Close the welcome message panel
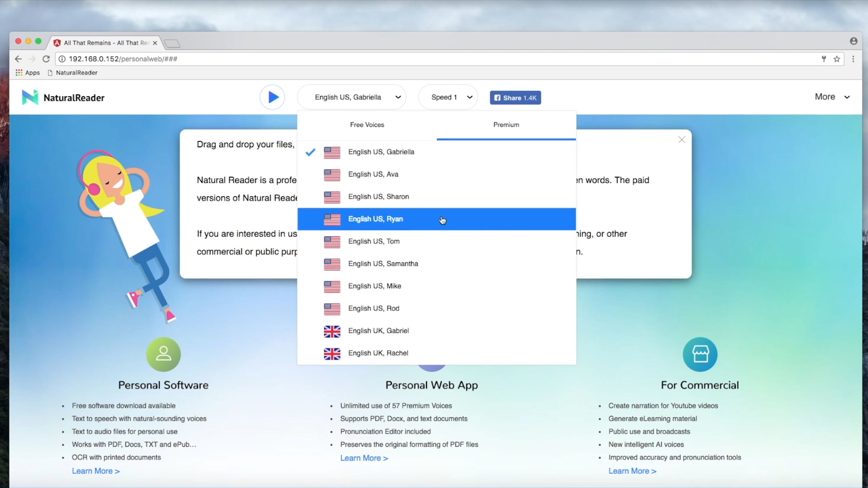The width and height of the screenshot is (868, 488). tap(681, 140)
